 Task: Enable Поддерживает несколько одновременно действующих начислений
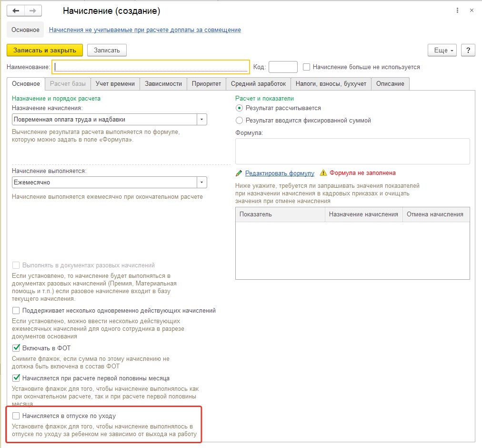click(x=16, y=310)
